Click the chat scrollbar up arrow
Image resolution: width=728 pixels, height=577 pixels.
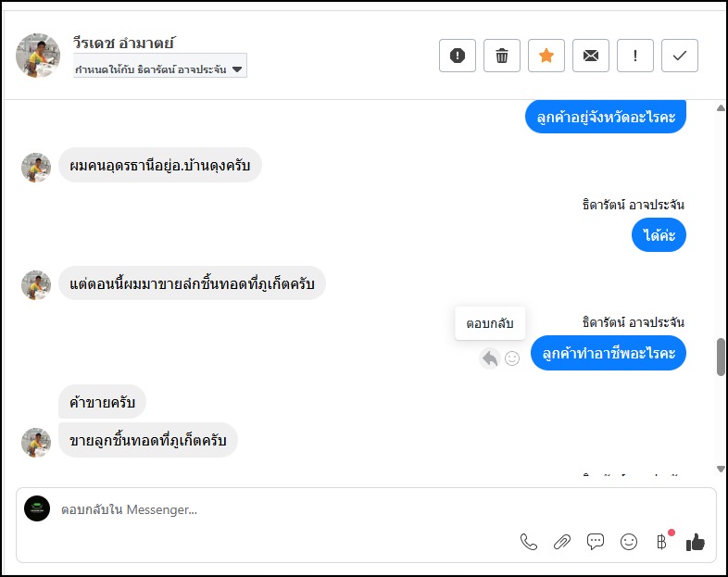(721, 108)
